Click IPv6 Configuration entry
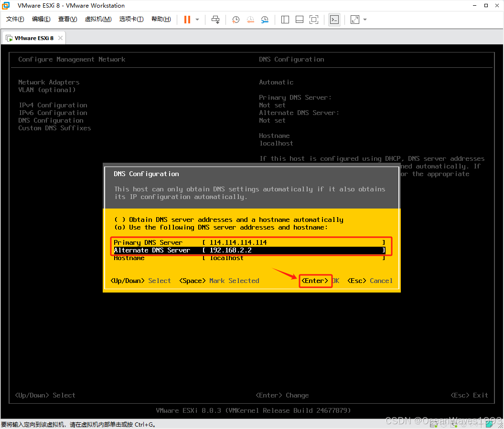Screen dimensions: 504x429 pos(53,113)
